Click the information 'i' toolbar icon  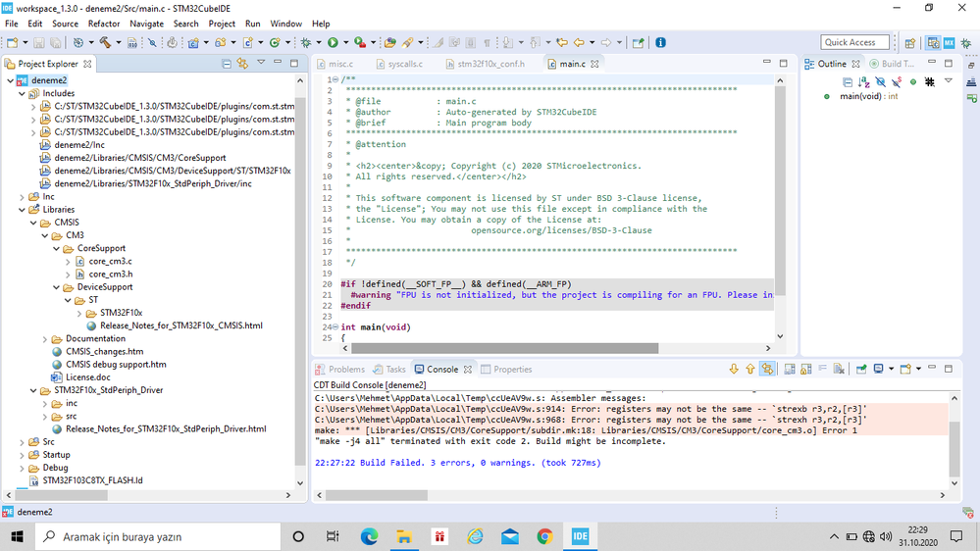pos(660,42)
